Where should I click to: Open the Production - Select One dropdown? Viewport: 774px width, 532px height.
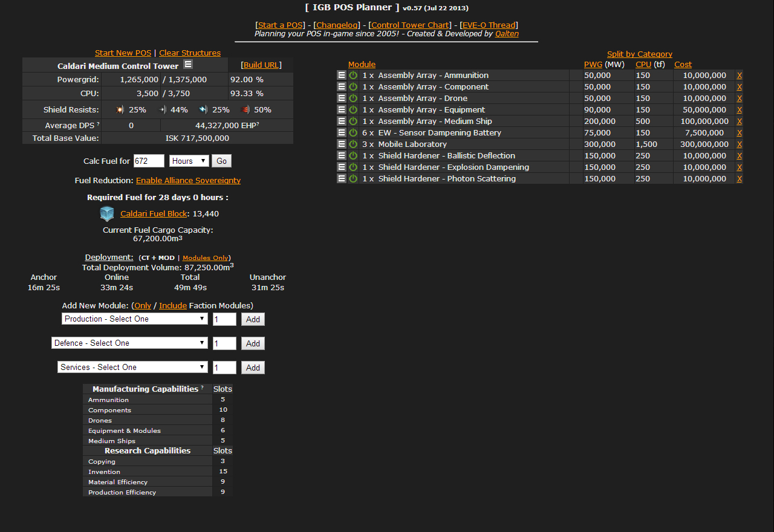tap(135, 319)
